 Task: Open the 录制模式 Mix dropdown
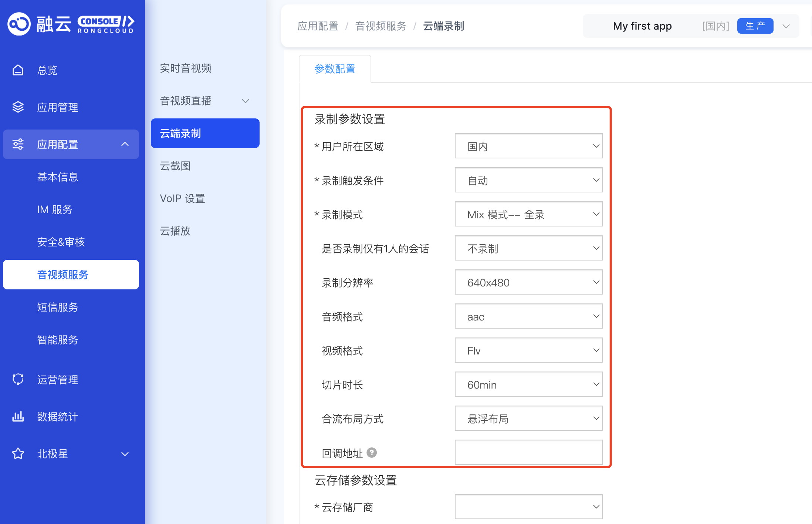pyautogui.click(x=528, y=214)
